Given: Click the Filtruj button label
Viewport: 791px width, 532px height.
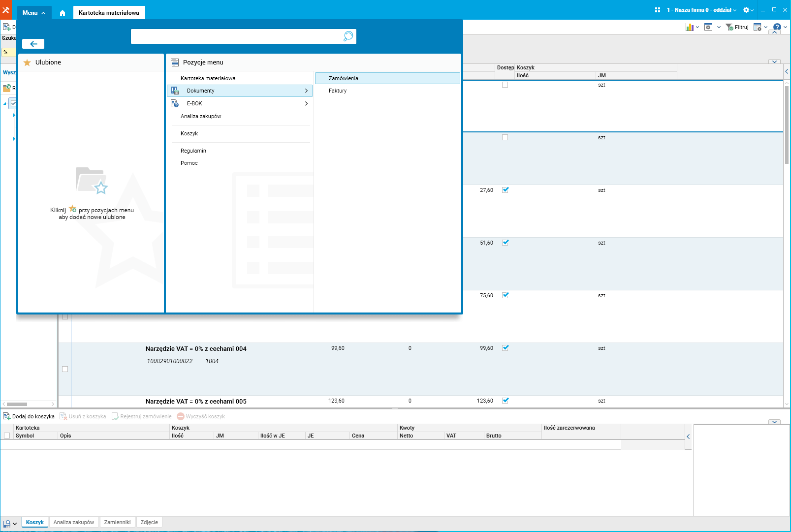Looking at the screenshot, I should click(741, 27).
